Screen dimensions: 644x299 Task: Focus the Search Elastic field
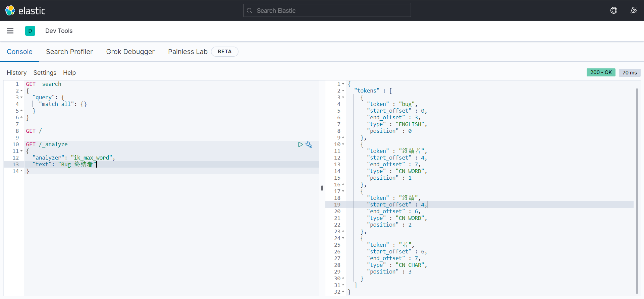point(327,10)
